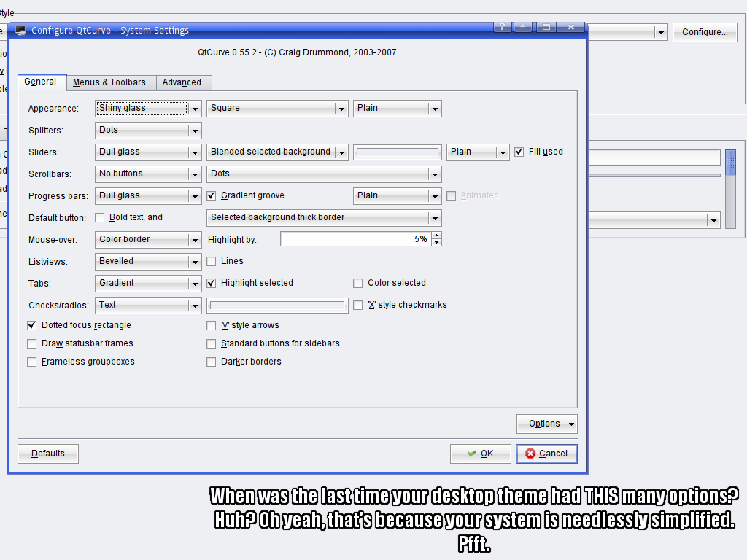
Task: Increase Highlight by percentage with up arrow
Action: [x=436, y=236]
